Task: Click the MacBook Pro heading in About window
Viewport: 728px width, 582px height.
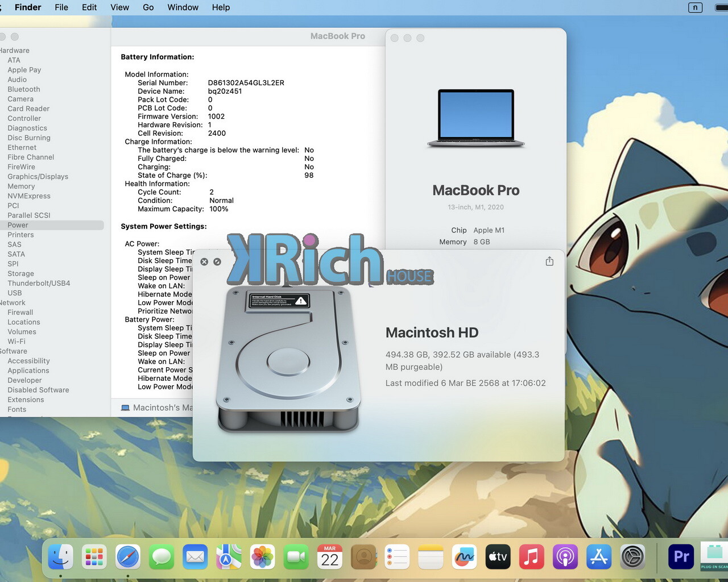Action: (476, 190)
